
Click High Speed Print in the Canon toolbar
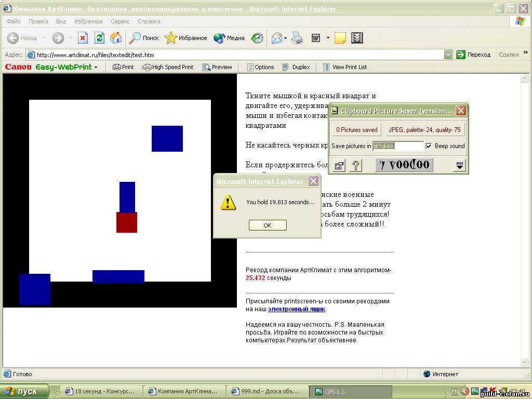point(168,67)
